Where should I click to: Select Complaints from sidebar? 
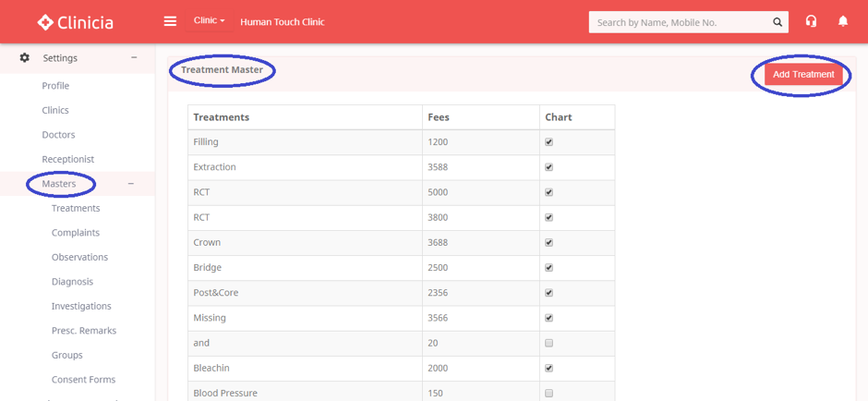pyautogui.click(x=76, y=233)
